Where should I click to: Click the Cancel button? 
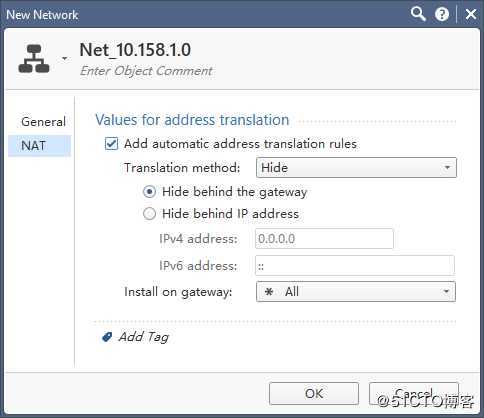pyautogui.click(x=414, y=394)
